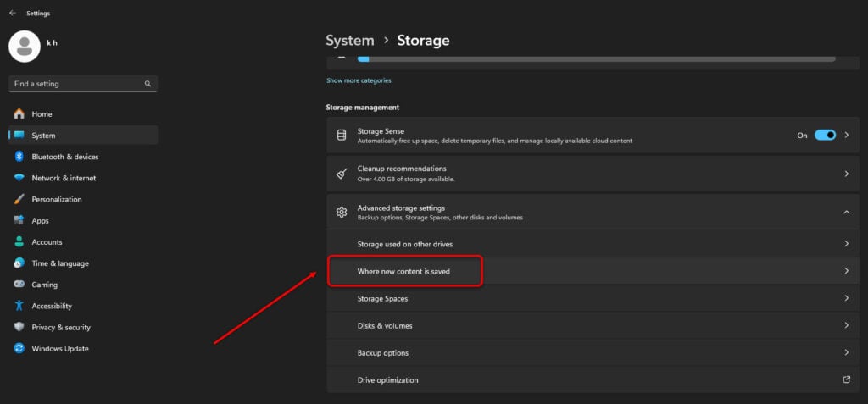Open Windows Update settings
This screenshot has width=868, height=404.
click(83, 349)
